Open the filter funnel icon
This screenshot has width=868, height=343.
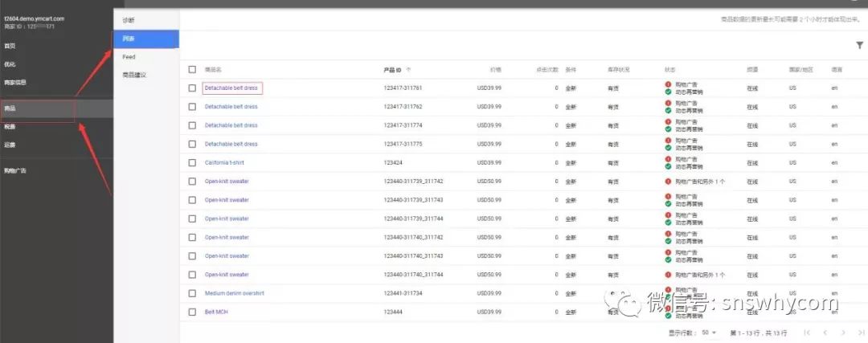859,45
